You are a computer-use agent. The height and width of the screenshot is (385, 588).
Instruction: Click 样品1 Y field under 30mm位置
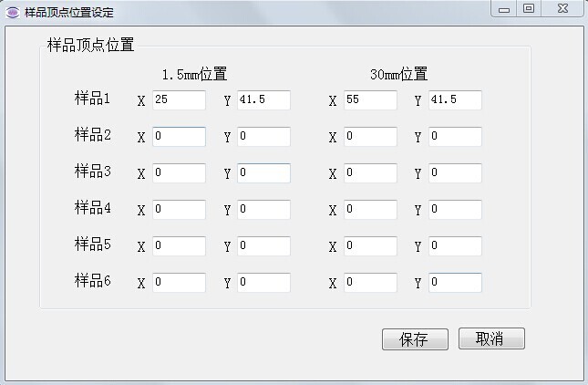click(x=455, y=99)
